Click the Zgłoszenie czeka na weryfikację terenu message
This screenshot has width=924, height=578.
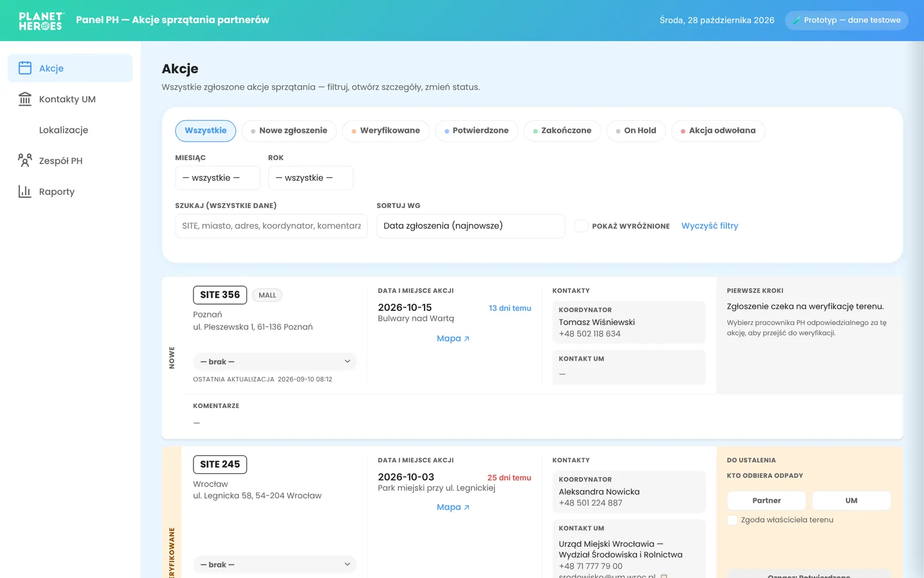(x=805, y=307)
